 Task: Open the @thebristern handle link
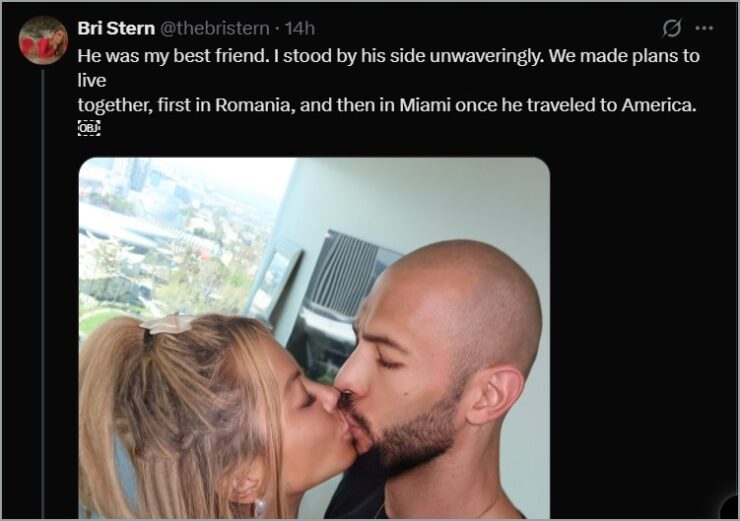[x=215, y=28]
